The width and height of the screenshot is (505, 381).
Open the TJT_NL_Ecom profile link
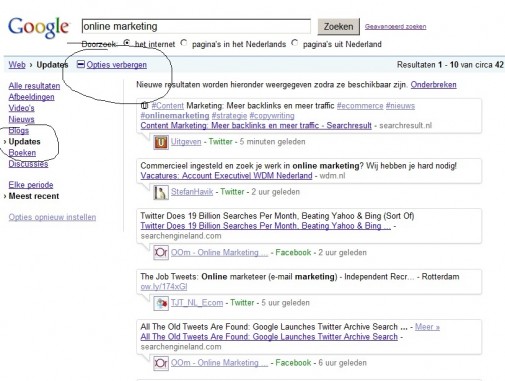coord(197,303)
